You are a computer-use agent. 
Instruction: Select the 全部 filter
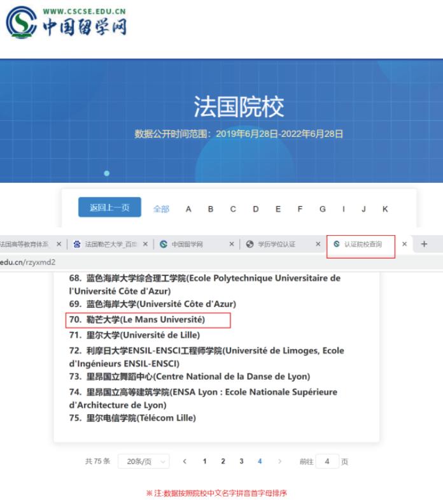click(161, 209)
